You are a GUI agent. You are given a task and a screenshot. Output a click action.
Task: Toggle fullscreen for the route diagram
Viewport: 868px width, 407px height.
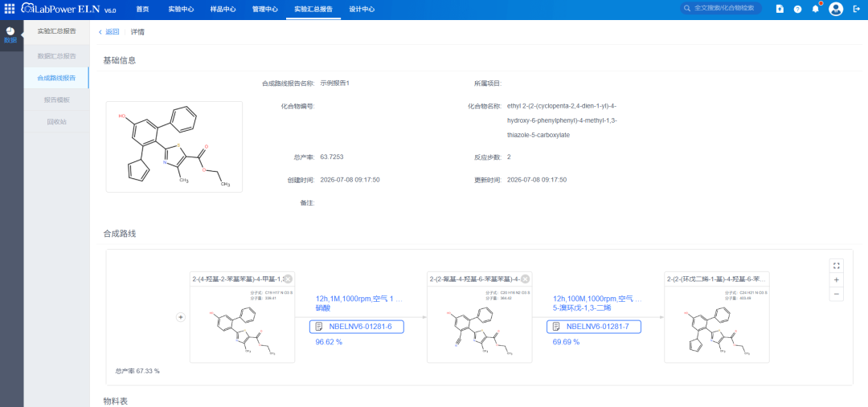[837, 265]
